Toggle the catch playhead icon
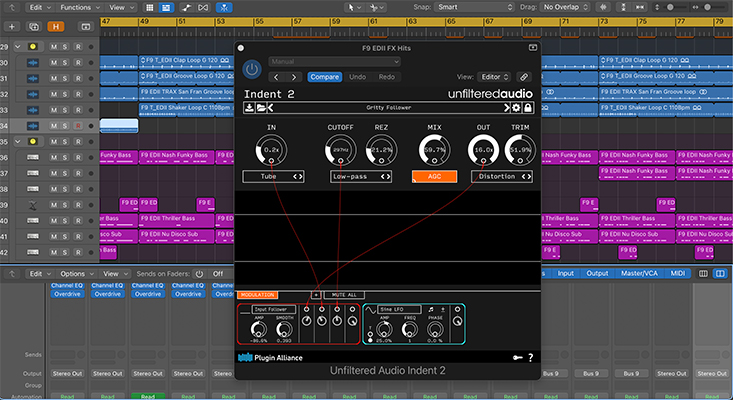 point(225,7)
